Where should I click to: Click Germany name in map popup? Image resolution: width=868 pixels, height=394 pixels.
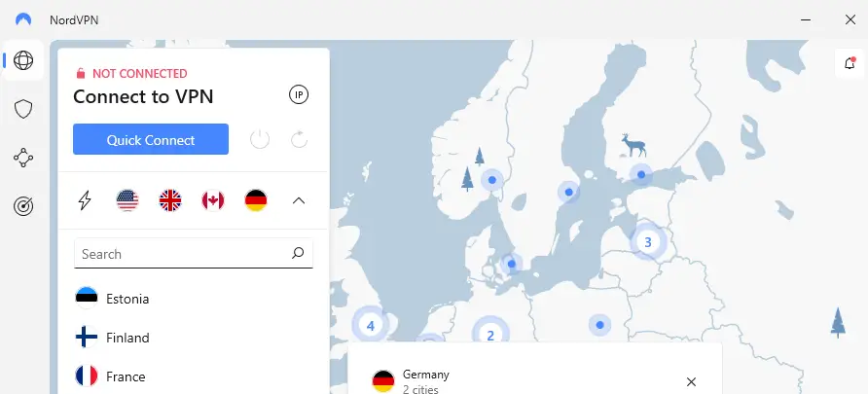[x=425, y=375]
